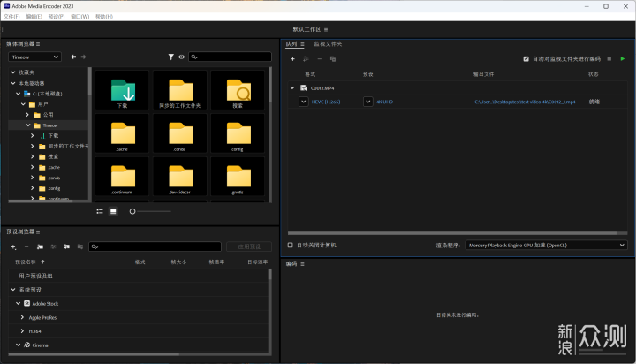Remove the selected queue item
Image resolution: width=636 pixels, height=364 pixels.
[319, 59]
